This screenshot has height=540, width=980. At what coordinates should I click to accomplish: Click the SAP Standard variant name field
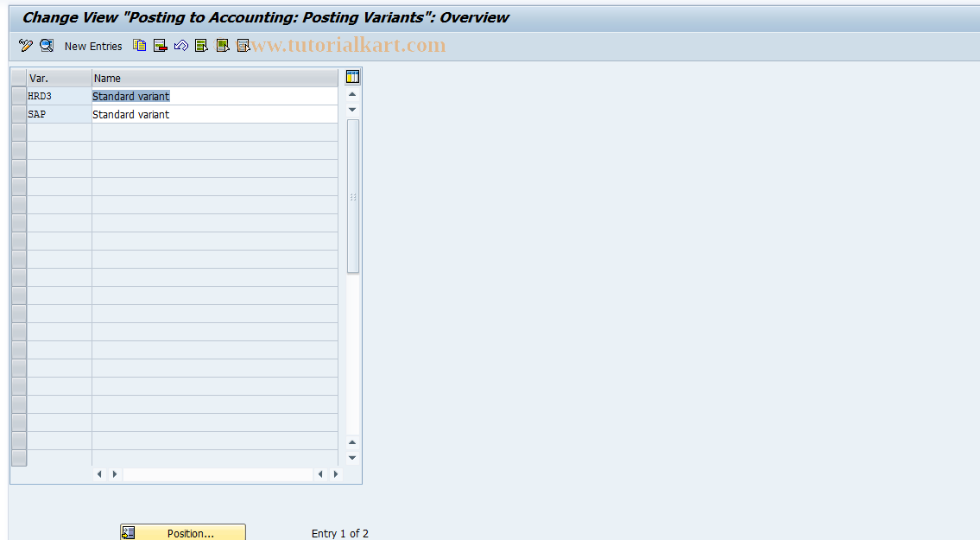(x=214, y=115)
